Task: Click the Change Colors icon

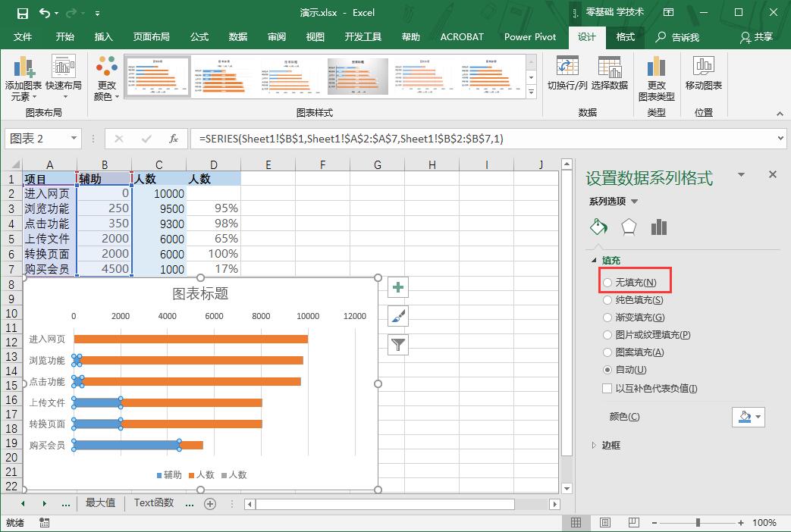Action: tap(106, 67)
